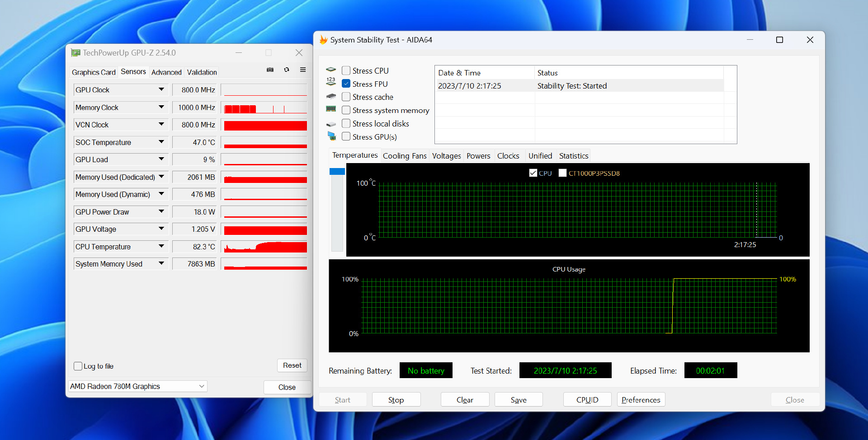Click the Stress GPU monitor icon

pyautogui.click(x=331, y=136)
